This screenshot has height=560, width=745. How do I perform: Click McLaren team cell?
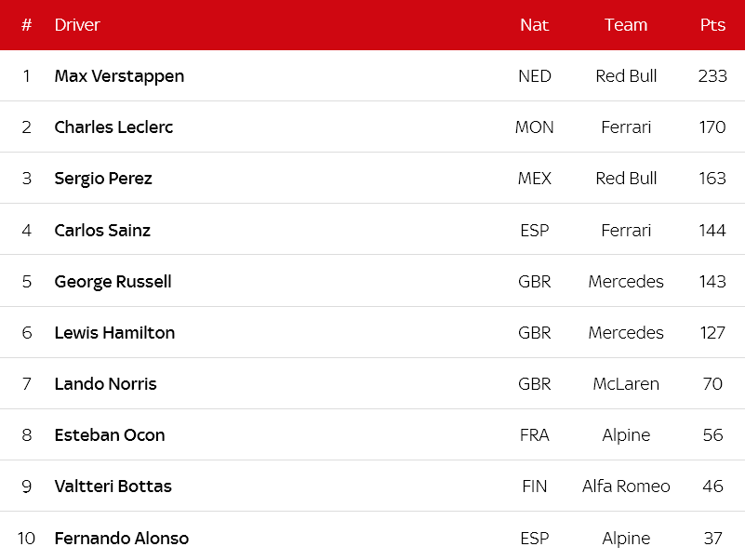click(x=626, y=384)
